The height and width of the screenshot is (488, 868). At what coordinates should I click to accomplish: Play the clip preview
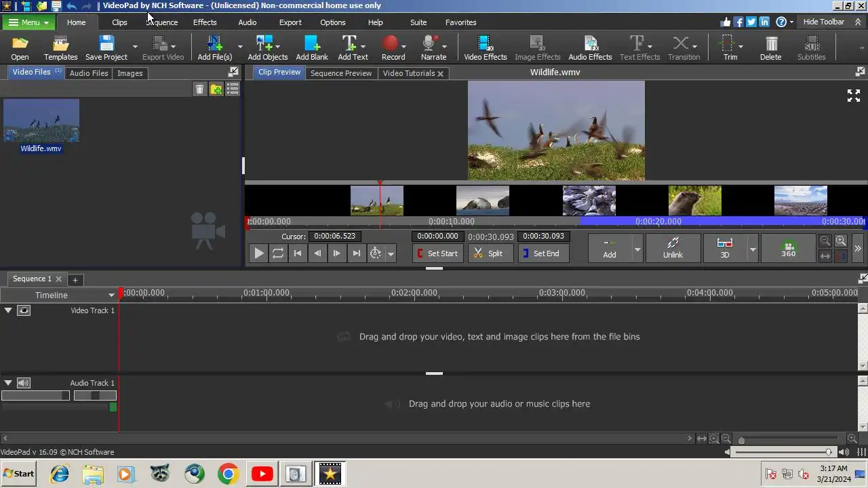pyautogui.click(x=258, y=253)
